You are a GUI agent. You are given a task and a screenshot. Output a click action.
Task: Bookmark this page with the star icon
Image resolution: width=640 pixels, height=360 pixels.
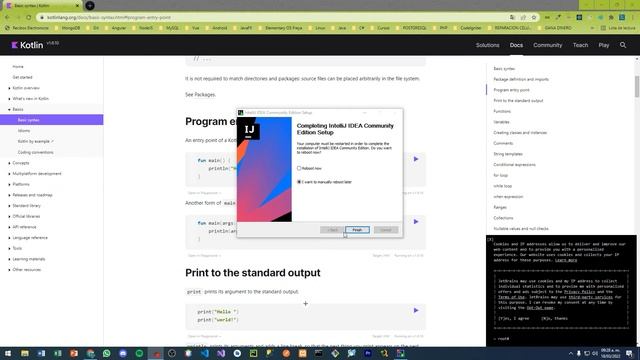point(533,18)
